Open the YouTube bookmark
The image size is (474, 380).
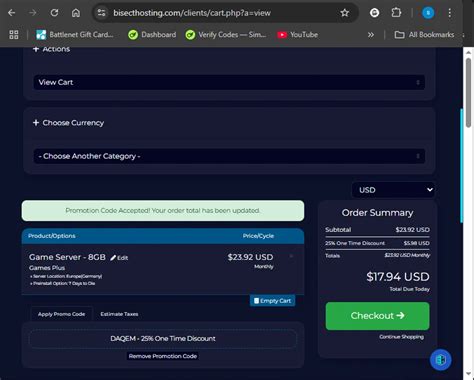[x=298, y=35]
